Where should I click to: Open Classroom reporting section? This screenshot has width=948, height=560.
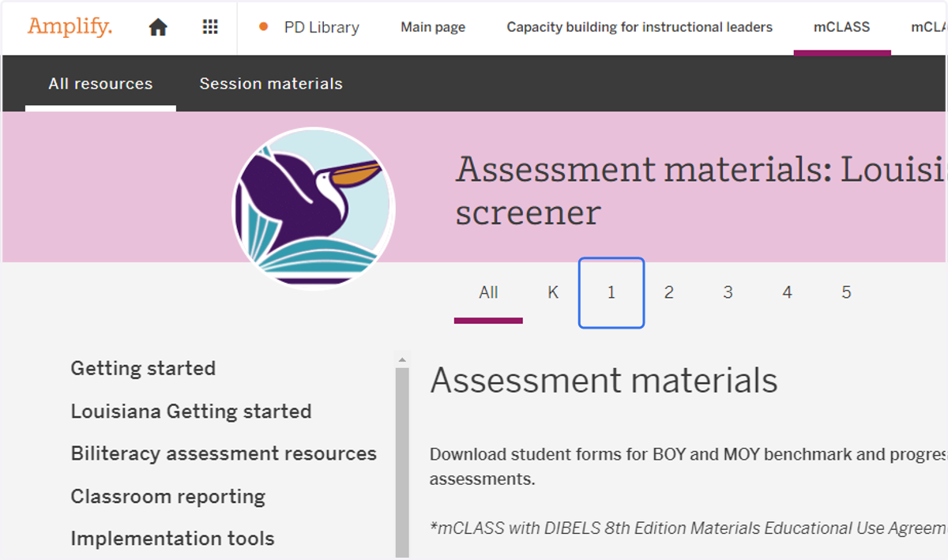[167, 497]
